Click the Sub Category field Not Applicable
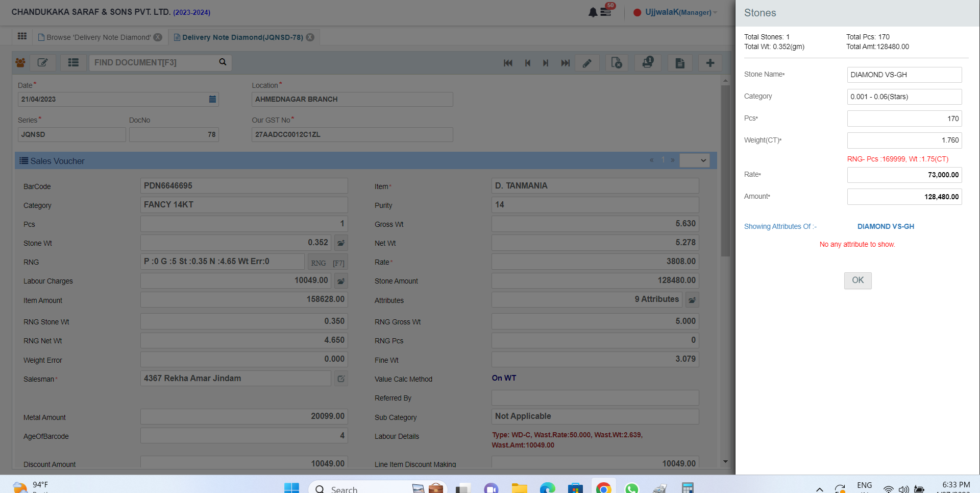The image size is (980, 493). click(595, 416)
